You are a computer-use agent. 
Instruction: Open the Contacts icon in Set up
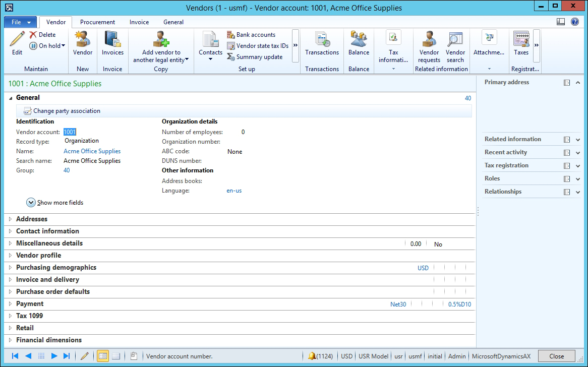click(210, 39)
